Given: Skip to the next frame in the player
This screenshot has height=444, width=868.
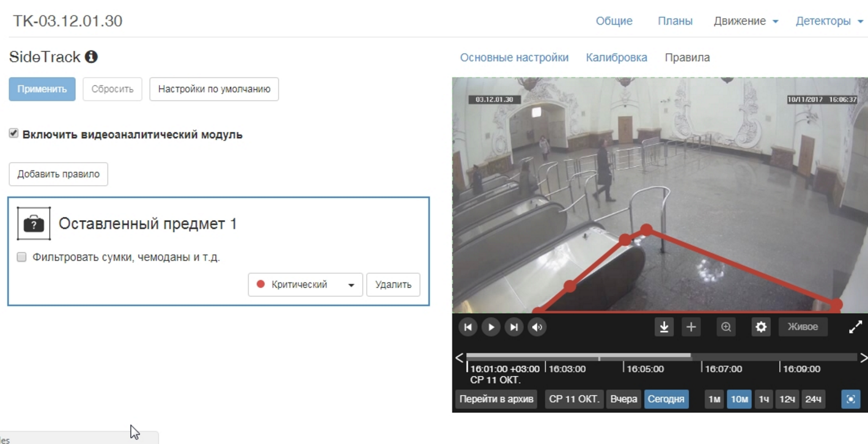Looking at the screenshot, I should click(514, 327).
